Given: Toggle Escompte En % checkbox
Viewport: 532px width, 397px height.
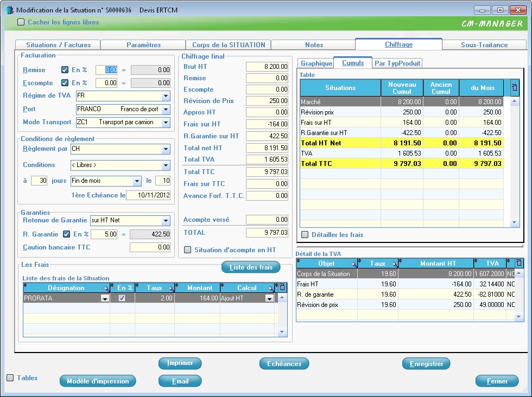Looking at the screenshot, I should click(x=65, y=82).
